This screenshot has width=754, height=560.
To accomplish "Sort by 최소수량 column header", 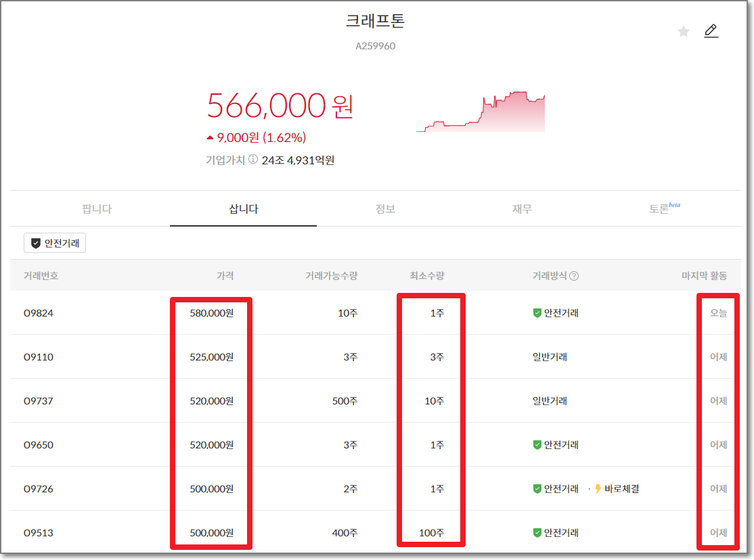I will pos(427,275).
